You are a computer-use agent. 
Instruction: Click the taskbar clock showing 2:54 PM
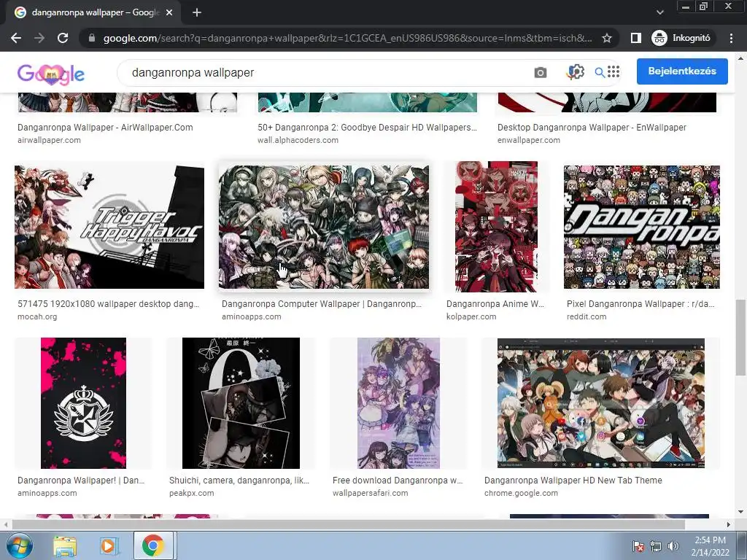(x=711, y=546)
